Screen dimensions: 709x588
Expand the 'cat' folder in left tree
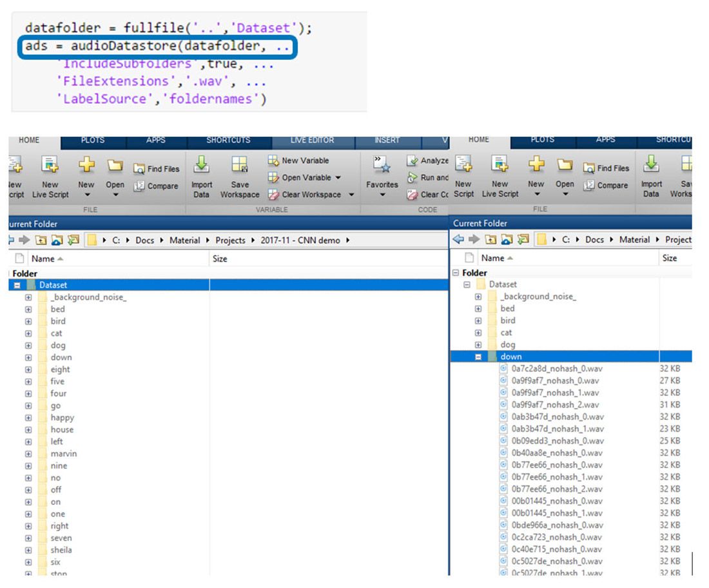pyautogui.click(x=28, y=333)
